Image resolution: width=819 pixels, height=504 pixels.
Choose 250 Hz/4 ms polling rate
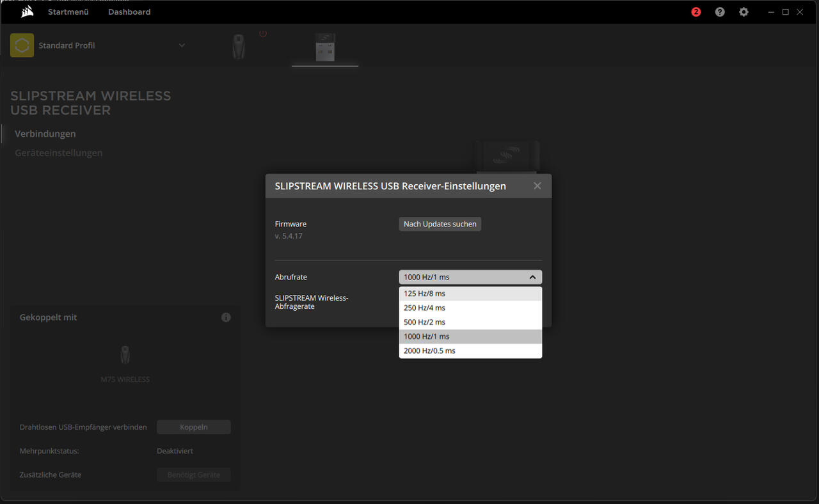tap(470, 308)
